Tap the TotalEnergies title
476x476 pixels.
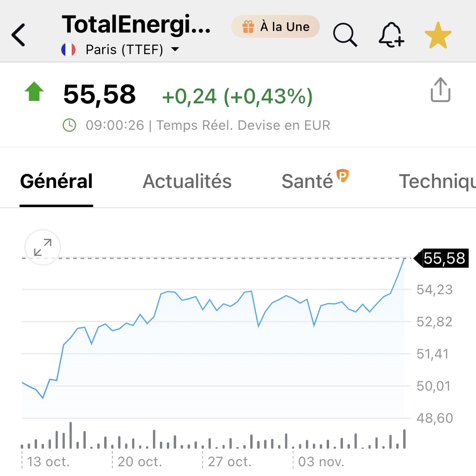pyautogui.click(x=136, y=24)
